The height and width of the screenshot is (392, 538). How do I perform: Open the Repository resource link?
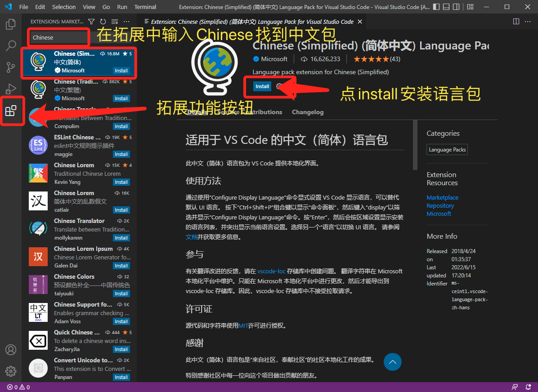tap(440, 206)
